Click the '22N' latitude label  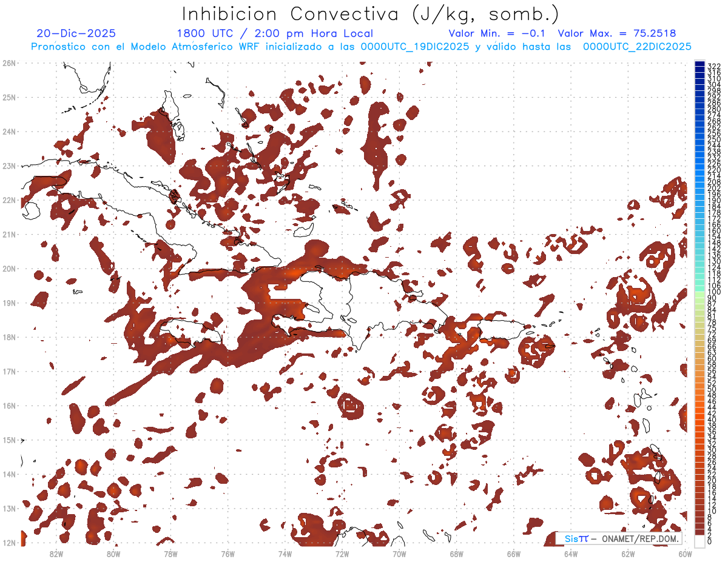tap(9, 200)
